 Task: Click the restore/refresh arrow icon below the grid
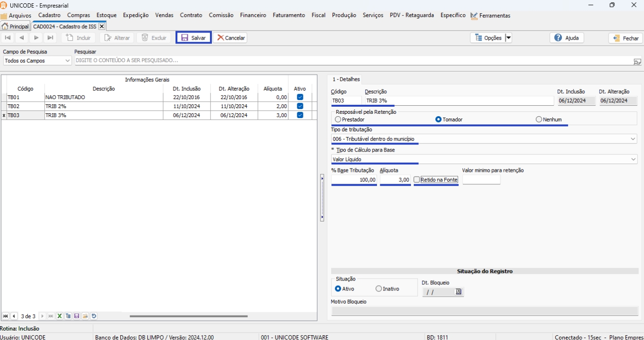[x=94, y=316]
